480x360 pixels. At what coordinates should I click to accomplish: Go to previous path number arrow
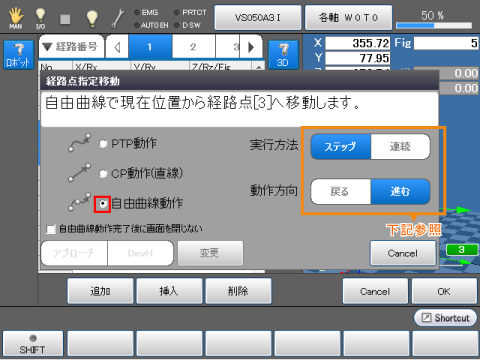(x=117, y=47)
